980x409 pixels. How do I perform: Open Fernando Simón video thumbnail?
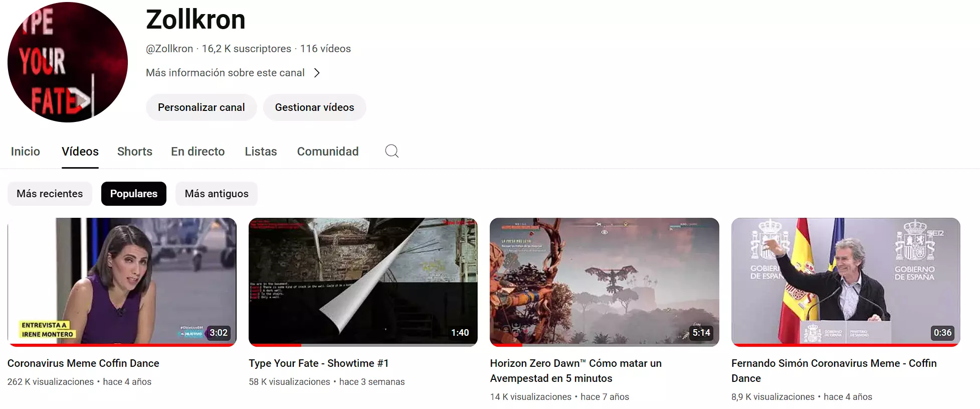tap(846, 282)
